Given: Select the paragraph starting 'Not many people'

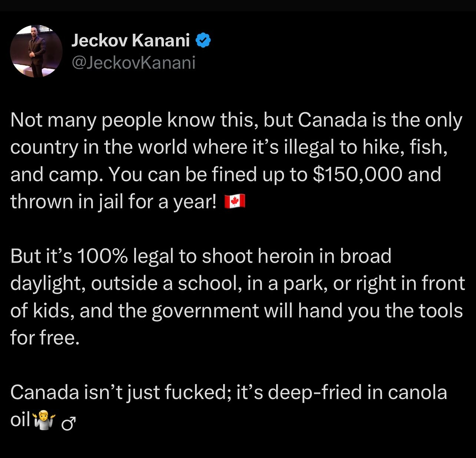Looking at the screenshot, I should [x=237, y=161].
